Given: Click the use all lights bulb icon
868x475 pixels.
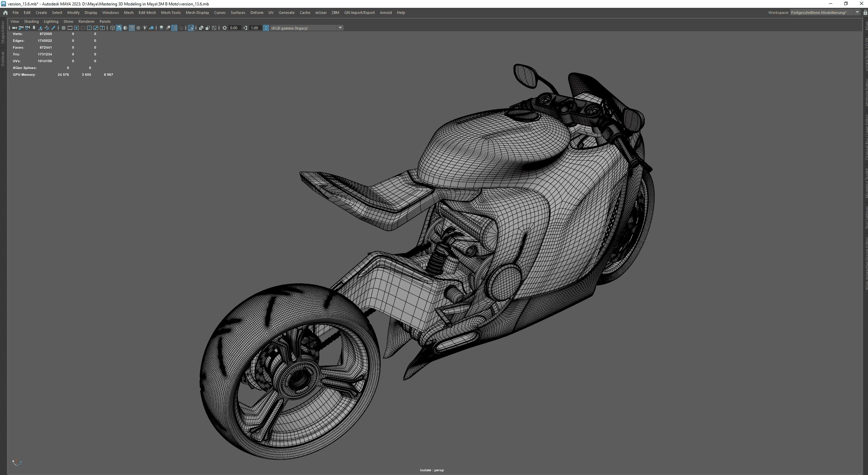Looking at the screenshot, I should [145, 28].
